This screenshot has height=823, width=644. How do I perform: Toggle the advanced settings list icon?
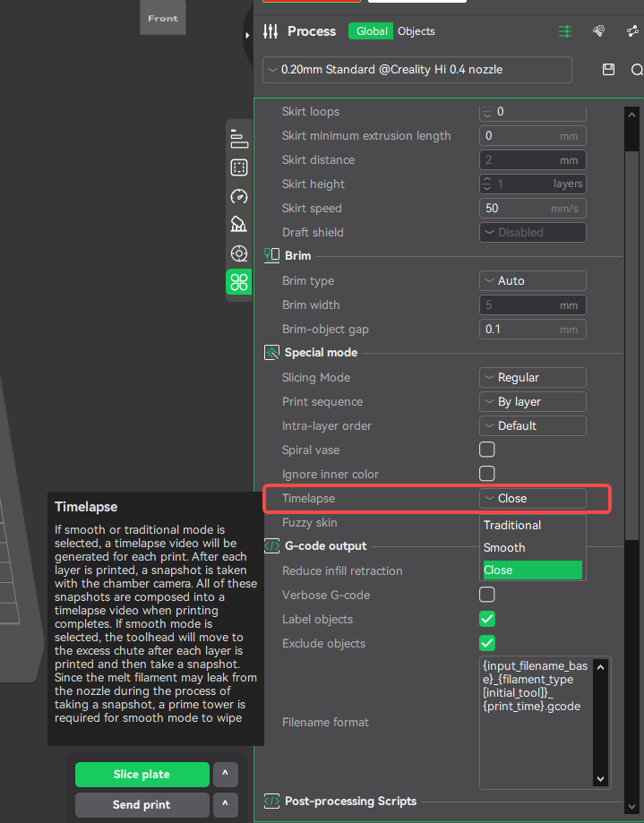565,31
